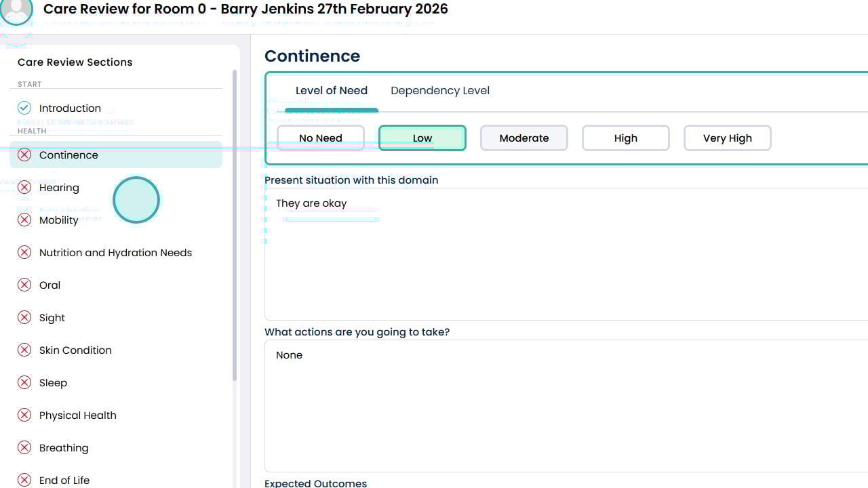The width and height of the screenshot is (868, 488).
Task: Click the incomplete icon beside Sight
Action: click(24, 317)
